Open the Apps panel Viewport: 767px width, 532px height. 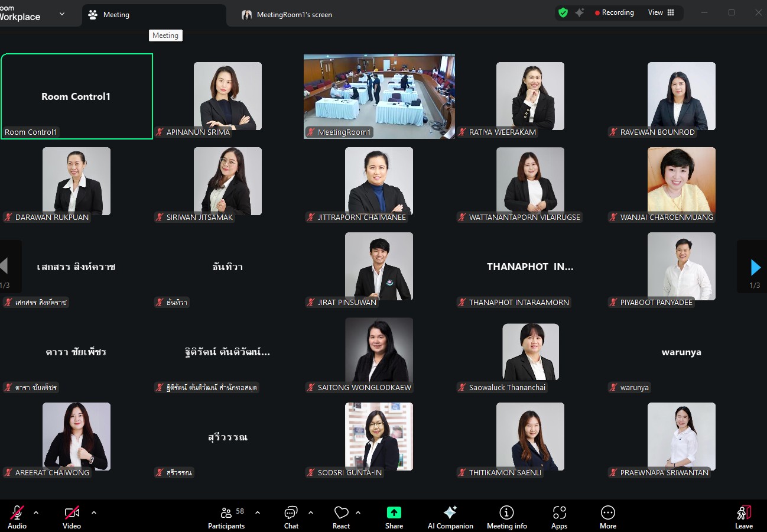[559, 517]
